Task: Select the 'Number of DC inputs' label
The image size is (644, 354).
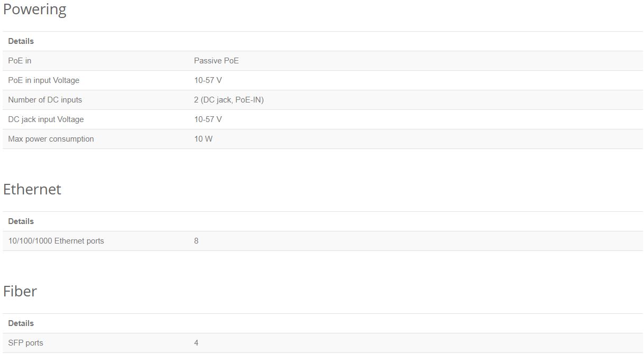Action: tap(45, 100)
